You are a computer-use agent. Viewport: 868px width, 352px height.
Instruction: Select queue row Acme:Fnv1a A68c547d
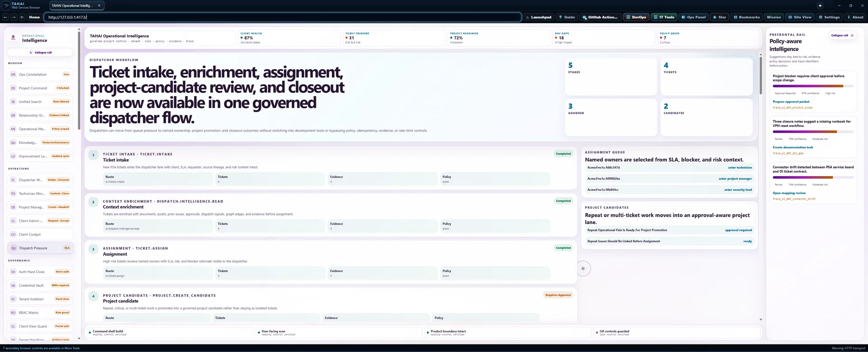(669, 168)
